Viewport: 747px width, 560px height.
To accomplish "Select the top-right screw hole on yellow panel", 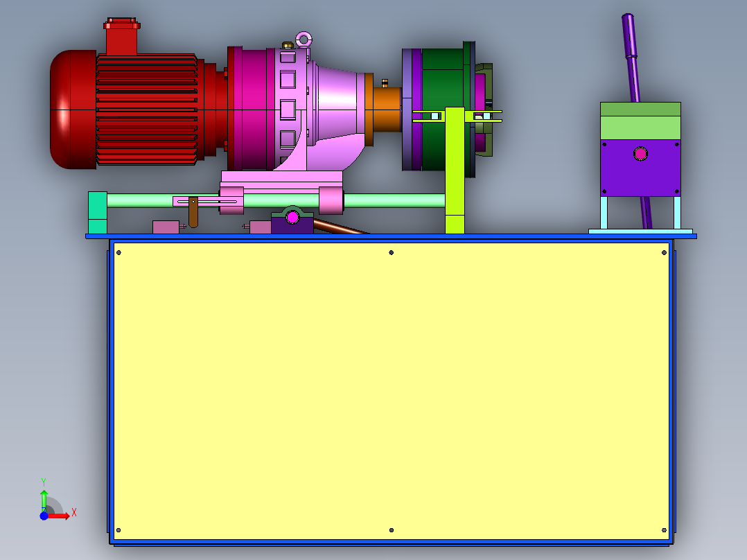I will pos(664,252).
